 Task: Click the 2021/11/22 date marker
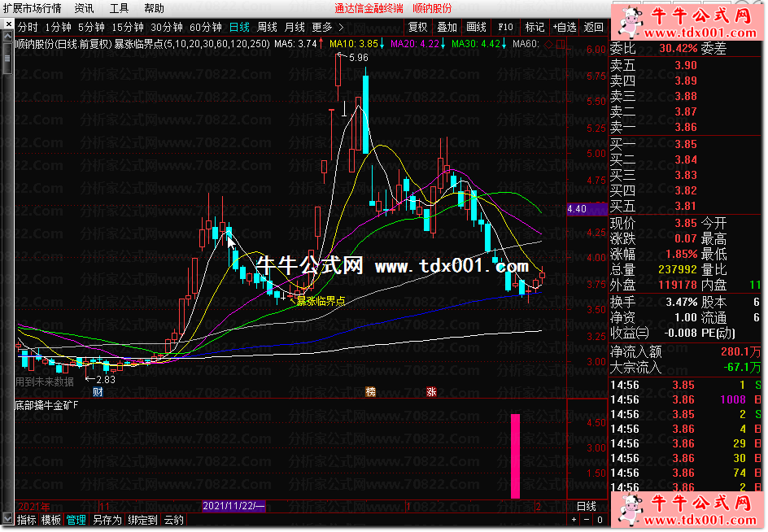(233, 505)
